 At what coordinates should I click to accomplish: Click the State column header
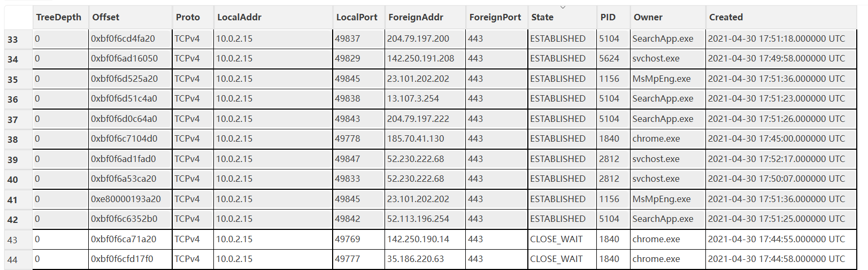pyautogui.click(x=542, y=17)
